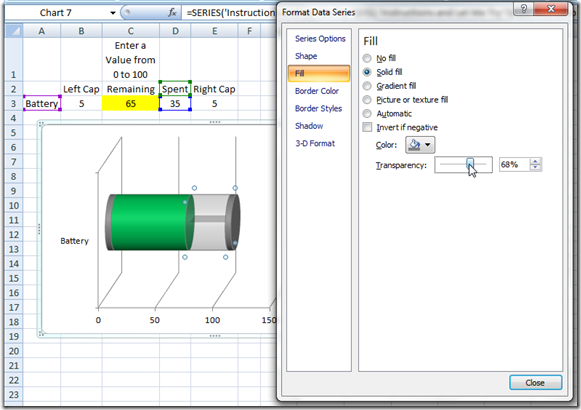The height and width of the screenshot is (410, 581).
Task: Decrease transparency with the down spinner arrow
Action: [x=535, y=167]
